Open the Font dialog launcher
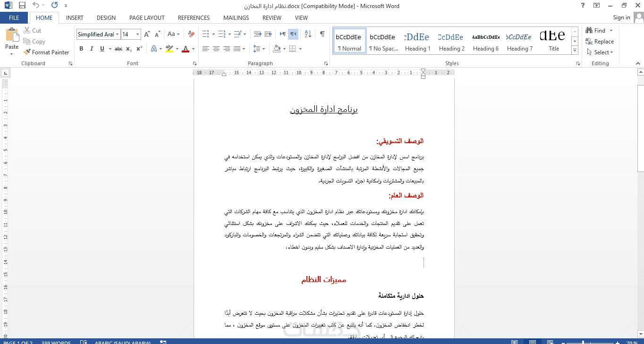Image resolution: width=644 pixels, height=344 pixels. click(x=195, y=63)
